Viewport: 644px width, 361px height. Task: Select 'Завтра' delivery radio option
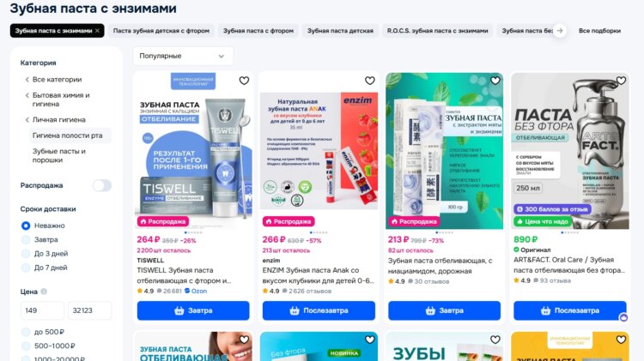(26, 239)
